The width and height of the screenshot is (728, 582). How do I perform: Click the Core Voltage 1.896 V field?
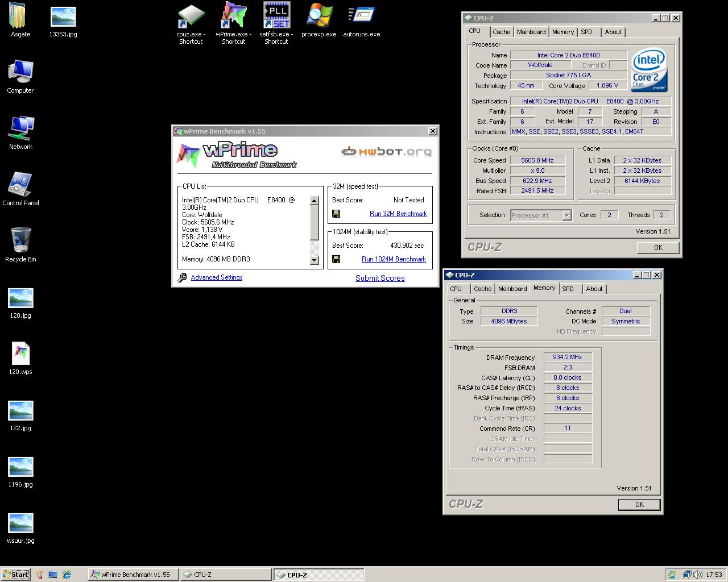tap(608, 85)
